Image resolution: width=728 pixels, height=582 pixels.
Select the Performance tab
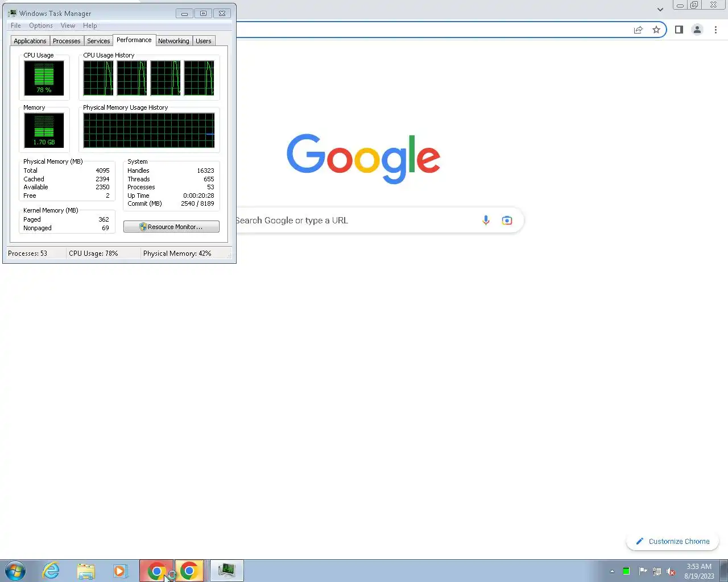pyautogui.click(x=134, y=40)
